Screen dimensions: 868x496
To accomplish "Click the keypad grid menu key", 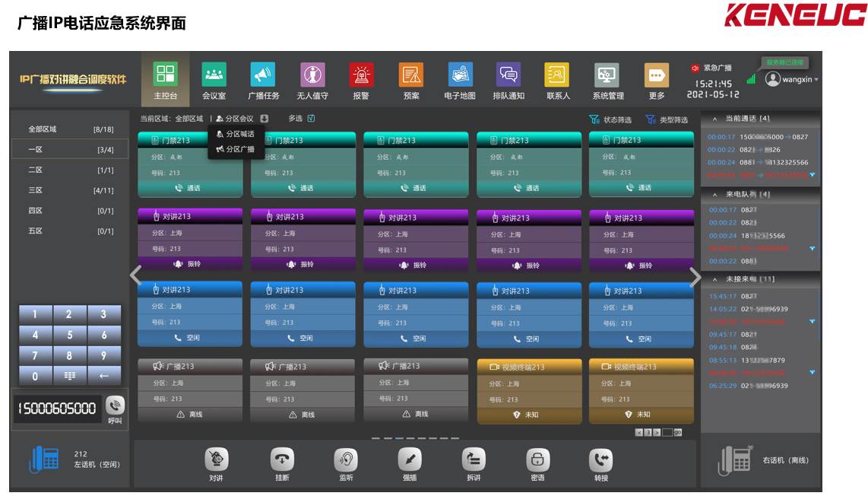I will click(70, 376).
